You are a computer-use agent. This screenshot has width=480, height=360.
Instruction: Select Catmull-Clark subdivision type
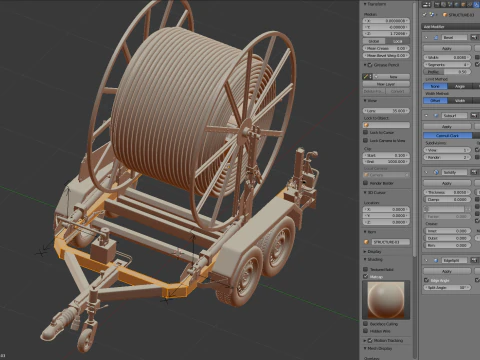click(x=448, y=135)
